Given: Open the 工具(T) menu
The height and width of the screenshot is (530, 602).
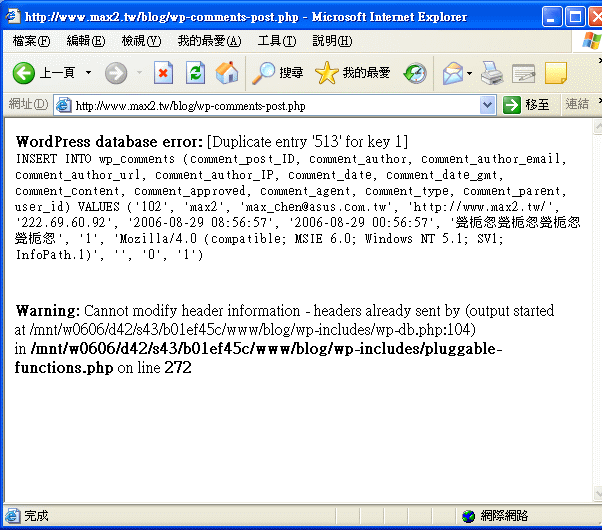Looking at the screenshot, I should (x=277, y=41).
